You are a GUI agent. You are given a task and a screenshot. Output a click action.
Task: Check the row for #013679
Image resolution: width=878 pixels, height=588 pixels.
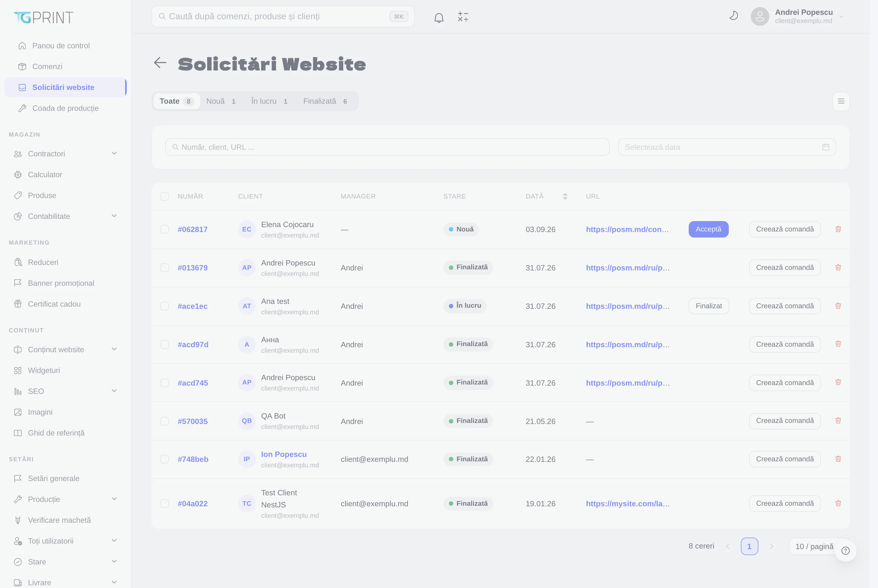[165, 267]
